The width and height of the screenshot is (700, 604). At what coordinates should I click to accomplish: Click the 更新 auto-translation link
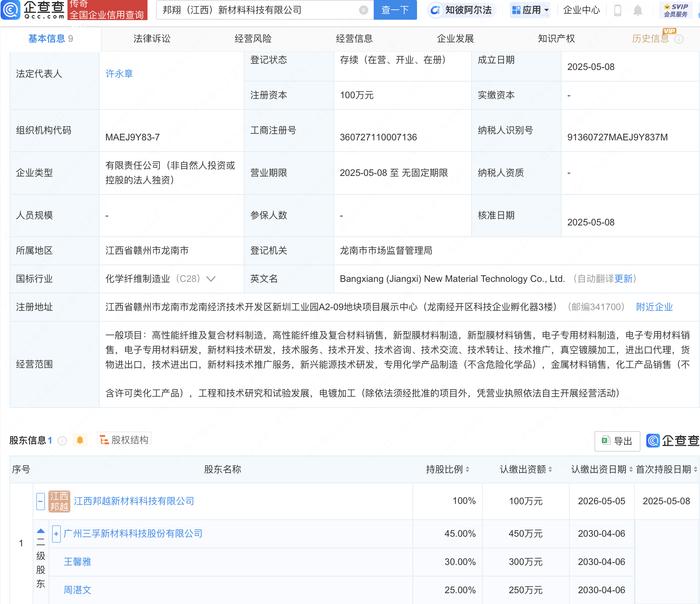[623, 279]
